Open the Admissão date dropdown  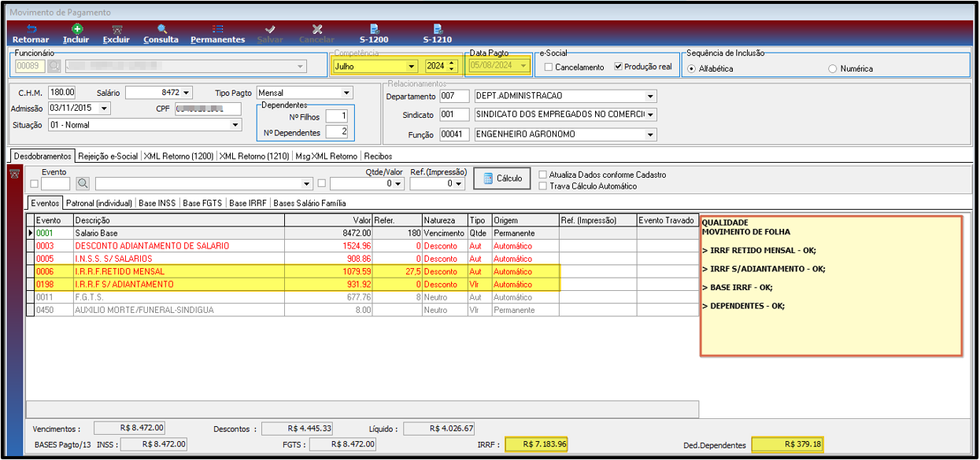[x=105, y=109]
